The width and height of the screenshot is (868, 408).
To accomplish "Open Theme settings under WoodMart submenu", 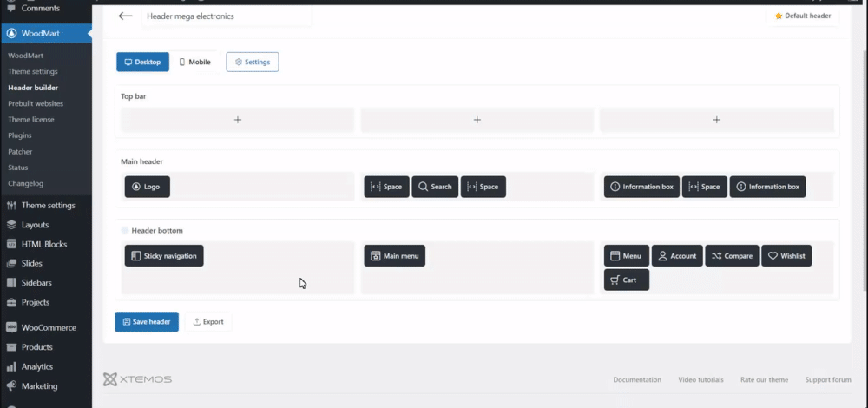I will [33, 71].
